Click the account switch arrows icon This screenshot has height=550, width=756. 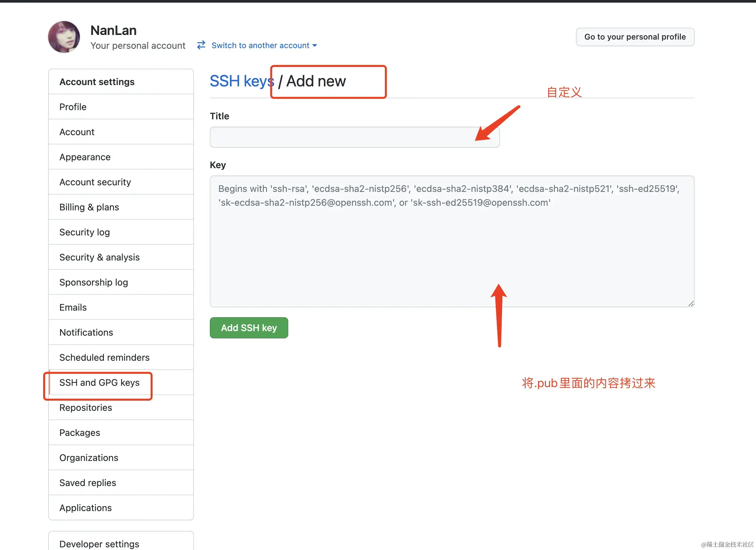point(201,45)
